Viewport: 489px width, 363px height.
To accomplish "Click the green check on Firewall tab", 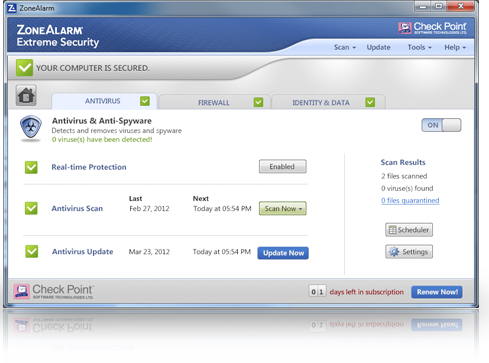I will point(258,102).
